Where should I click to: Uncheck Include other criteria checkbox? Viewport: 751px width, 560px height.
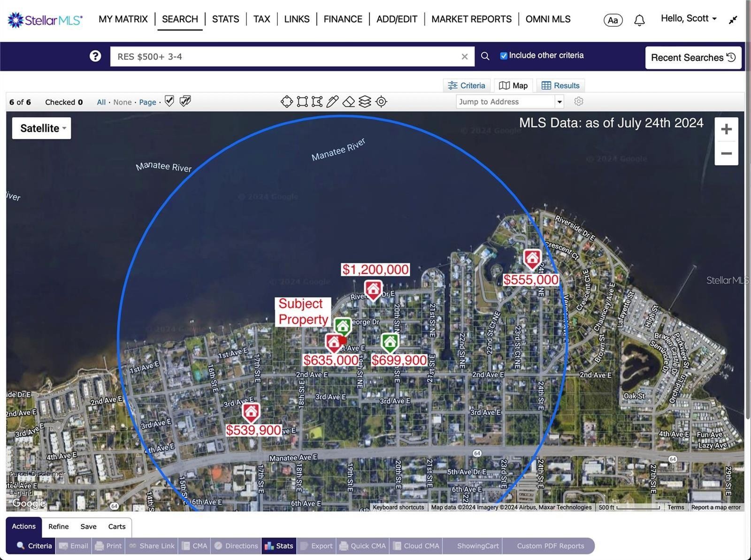(x=504, y=56)
